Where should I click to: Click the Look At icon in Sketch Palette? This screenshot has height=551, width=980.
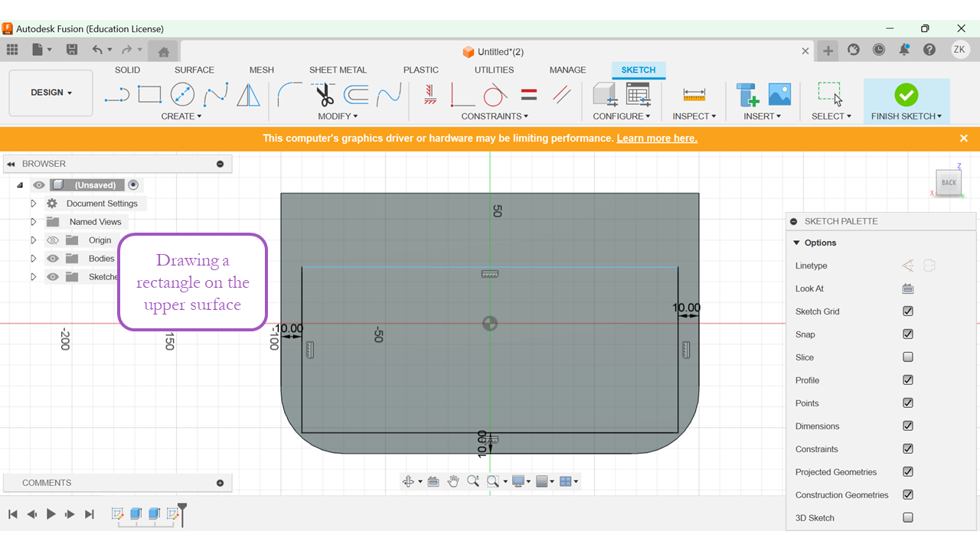(x=908, y=289)
